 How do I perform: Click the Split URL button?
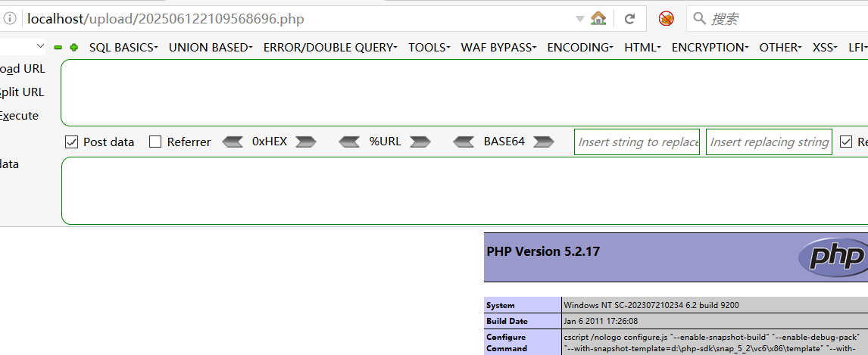point(22,92)
